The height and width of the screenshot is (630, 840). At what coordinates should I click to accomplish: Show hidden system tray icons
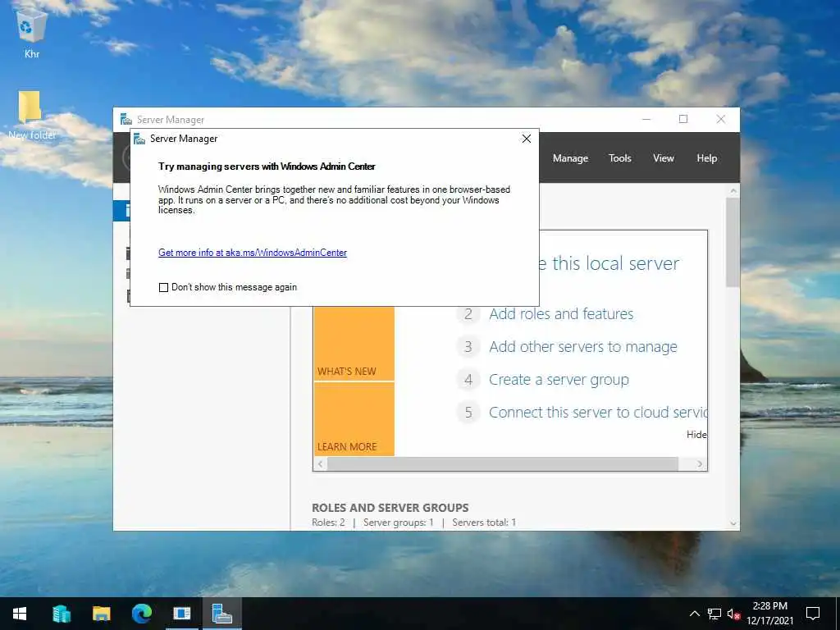(x=694, y=614)
